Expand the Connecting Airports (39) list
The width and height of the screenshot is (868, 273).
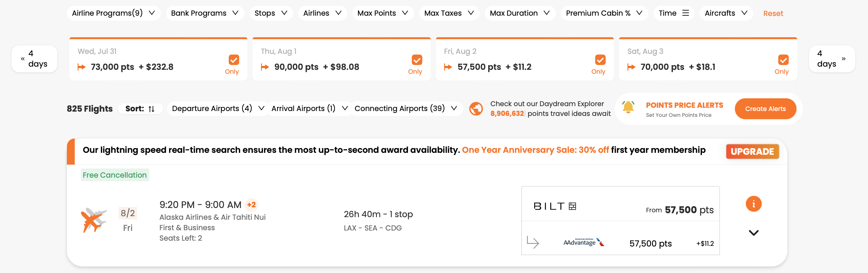tap(406, 108)
